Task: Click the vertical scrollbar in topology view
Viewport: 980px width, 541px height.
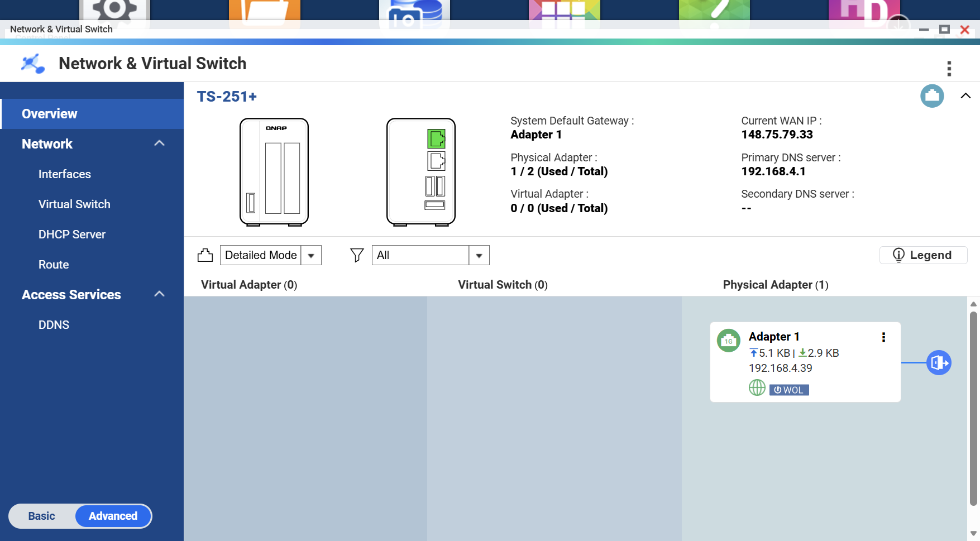Action: pos(973,408)
